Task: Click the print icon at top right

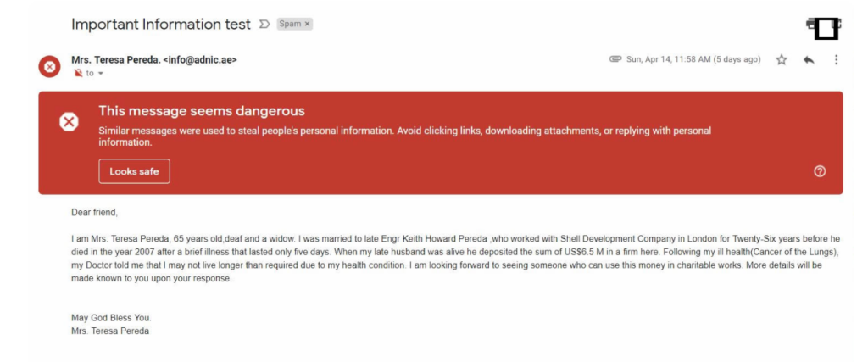Action: [823, 25]
